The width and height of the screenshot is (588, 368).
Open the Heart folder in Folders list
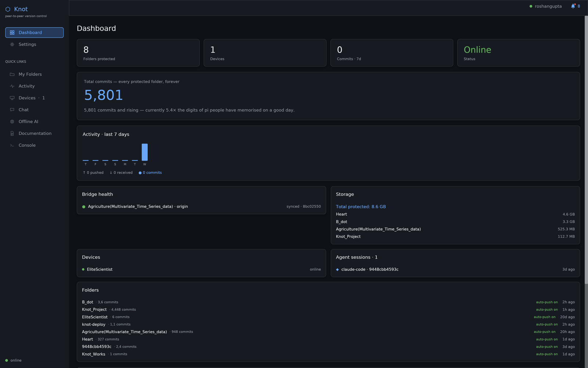pos(87,339)
